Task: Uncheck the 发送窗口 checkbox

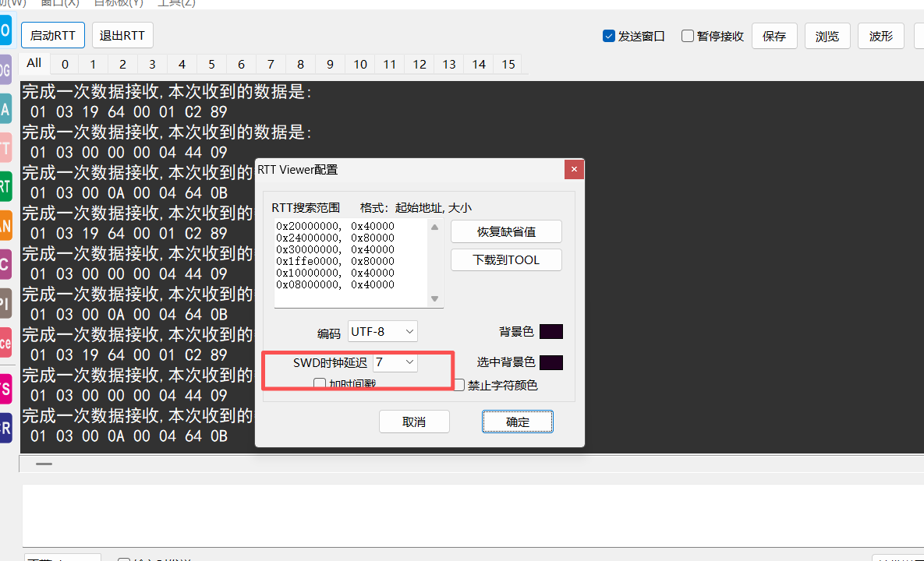Action: click(609, 36)
